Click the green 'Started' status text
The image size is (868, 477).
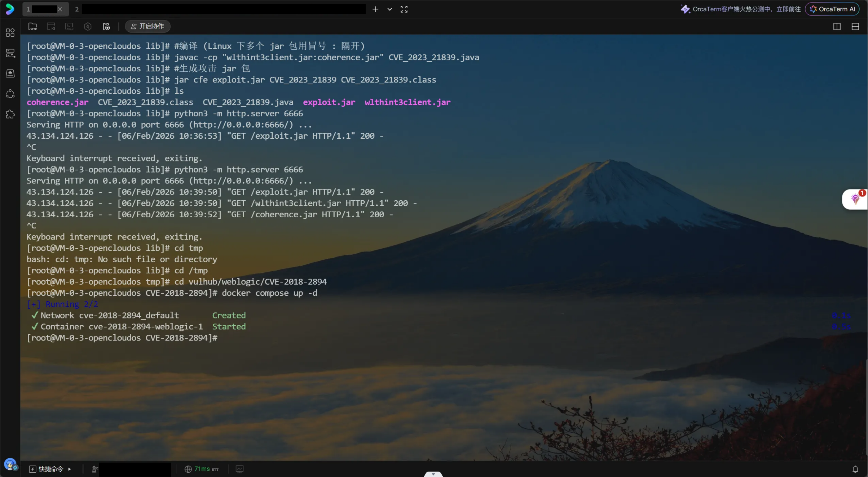click(x=229, y=327)
